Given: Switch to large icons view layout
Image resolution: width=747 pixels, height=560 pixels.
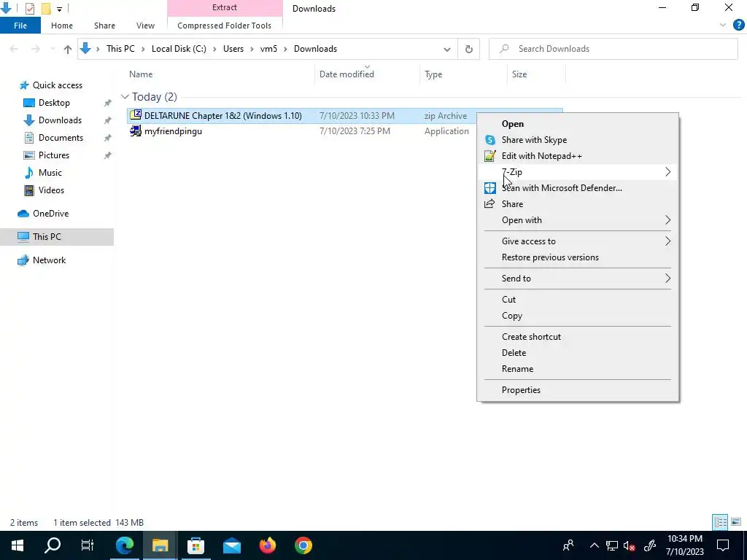Looking at the screenshot, I should coord(736,522).
